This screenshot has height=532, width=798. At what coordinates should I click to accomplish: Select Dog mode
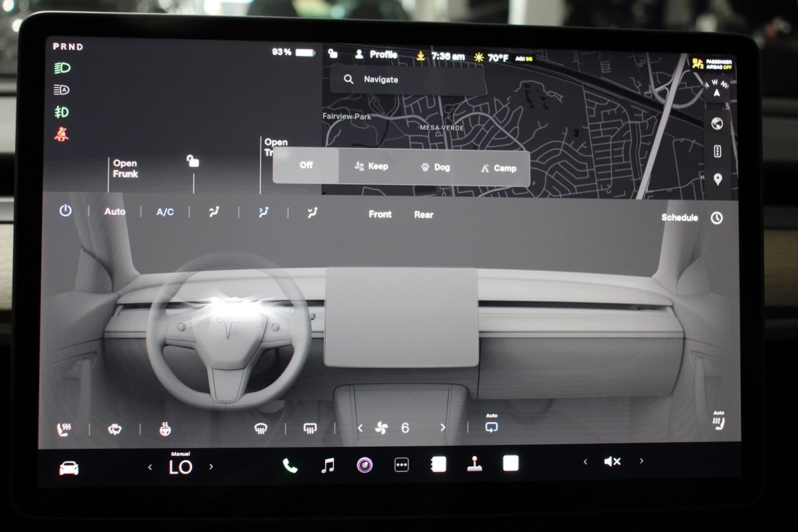pyautogui.click(x=436, y=168)
